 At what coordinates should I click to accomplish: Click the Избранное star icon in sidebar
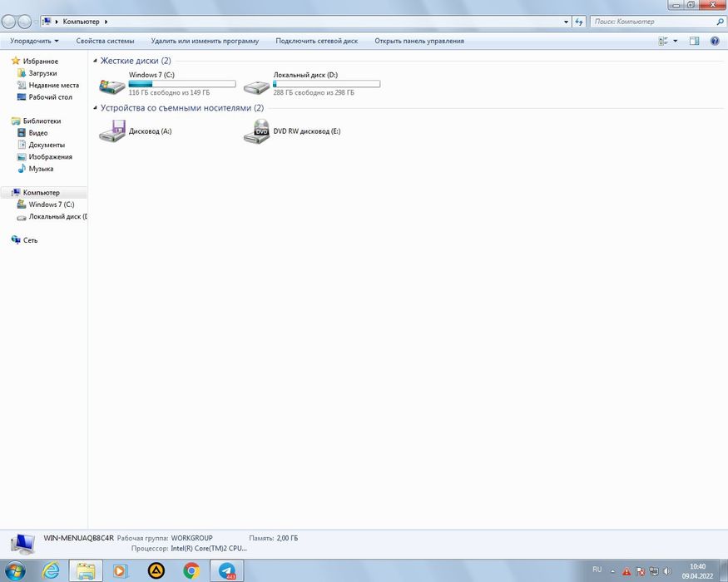[16, 61]
